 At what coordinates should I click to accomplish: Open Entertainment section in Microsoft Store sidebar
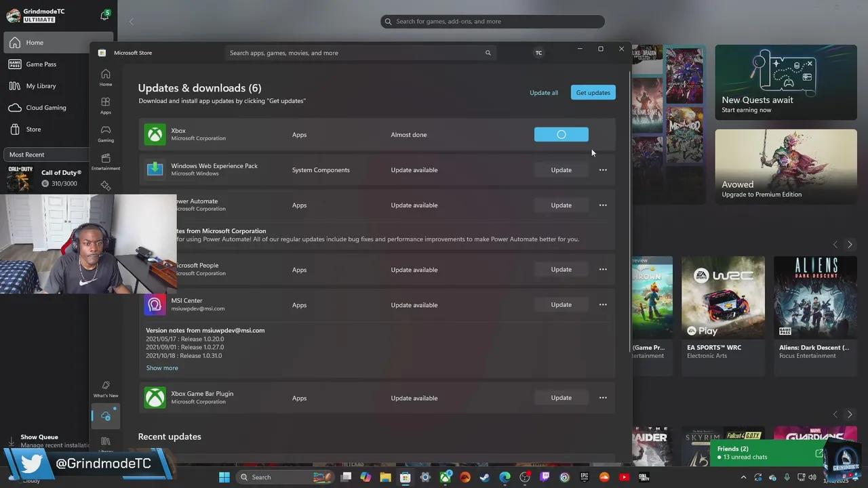[x=106, y=161]
